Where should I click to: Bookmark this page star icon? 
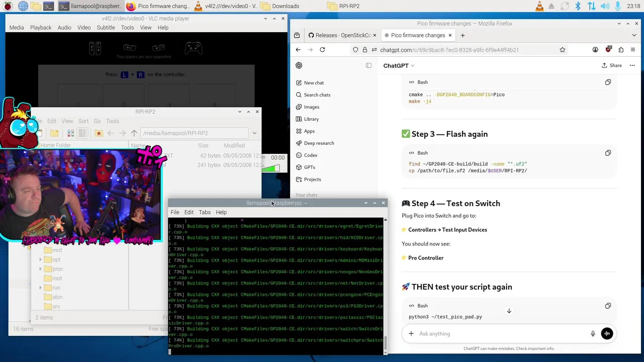click(x=562, y=50)
